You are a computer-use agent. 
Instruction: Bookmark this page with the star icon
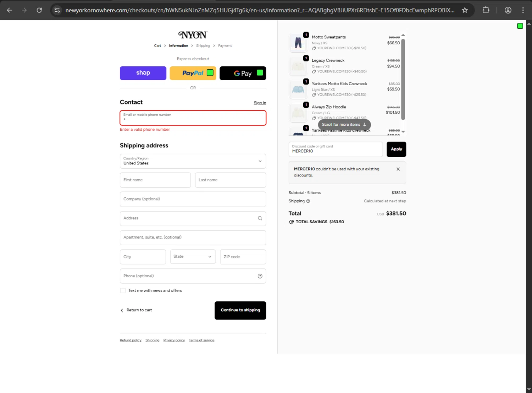pyautogui.click(x=465, y=10)
